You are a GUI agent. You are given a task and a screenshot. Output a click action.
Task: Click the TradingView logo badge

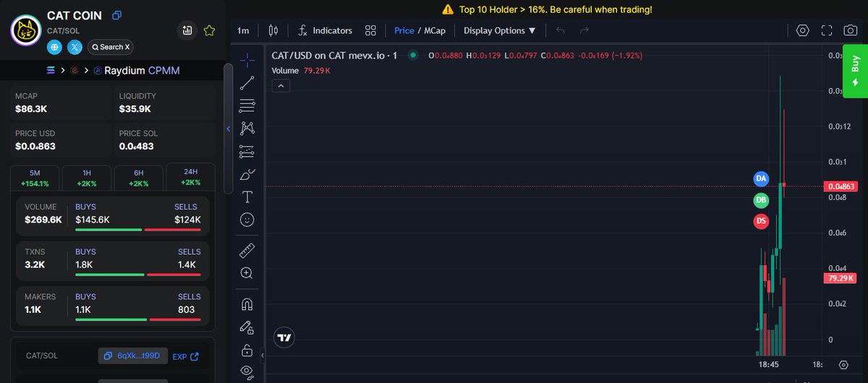tap(284, 337)
